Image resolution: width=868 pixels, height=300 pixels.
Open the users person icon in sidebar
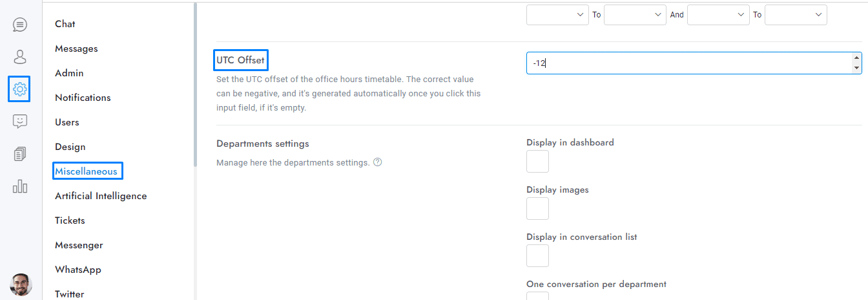tap(20, 57)
